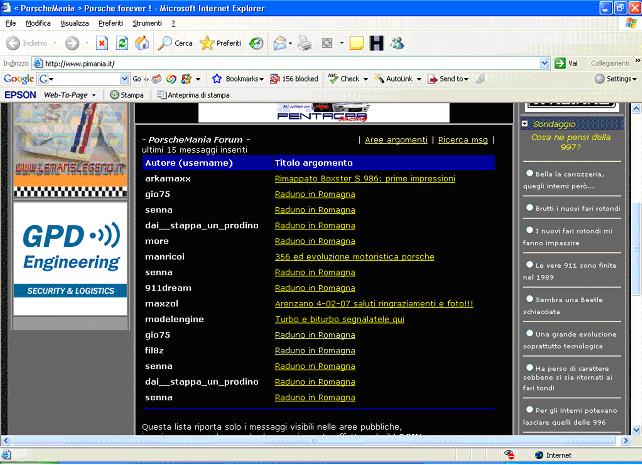This screenshot has height=465, width=642.
Task: Open the Messenger buddies icon
Action: 397,43
